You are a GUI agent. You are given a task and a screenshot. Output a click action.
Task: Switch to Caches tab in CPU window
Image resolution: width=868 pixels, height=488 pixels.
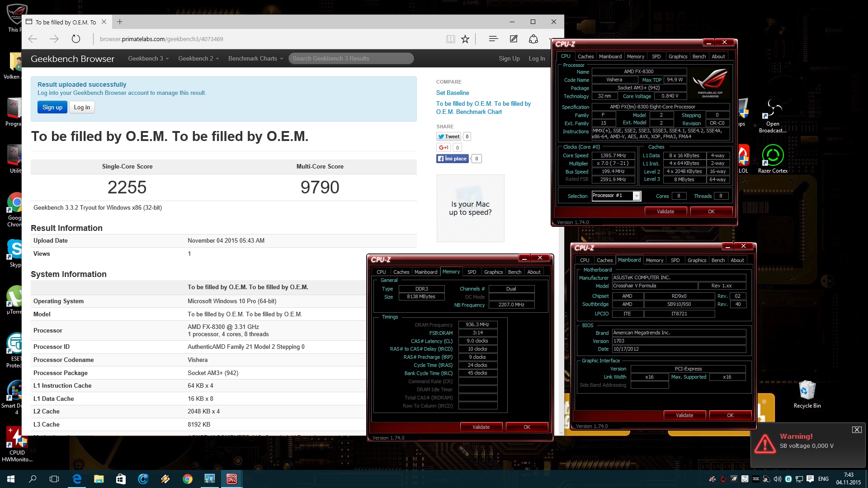585,56
